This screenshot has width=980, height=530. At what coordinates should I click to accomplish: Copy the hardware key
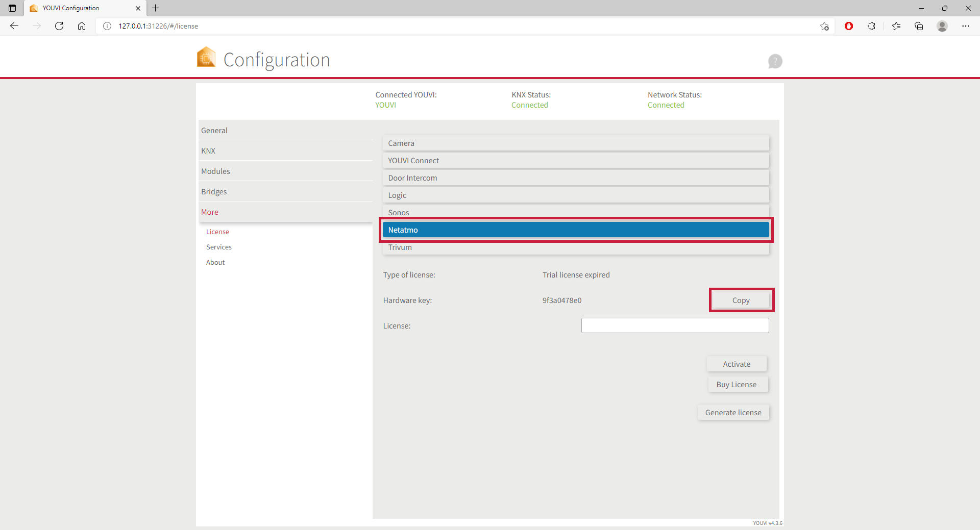point(741,300)
